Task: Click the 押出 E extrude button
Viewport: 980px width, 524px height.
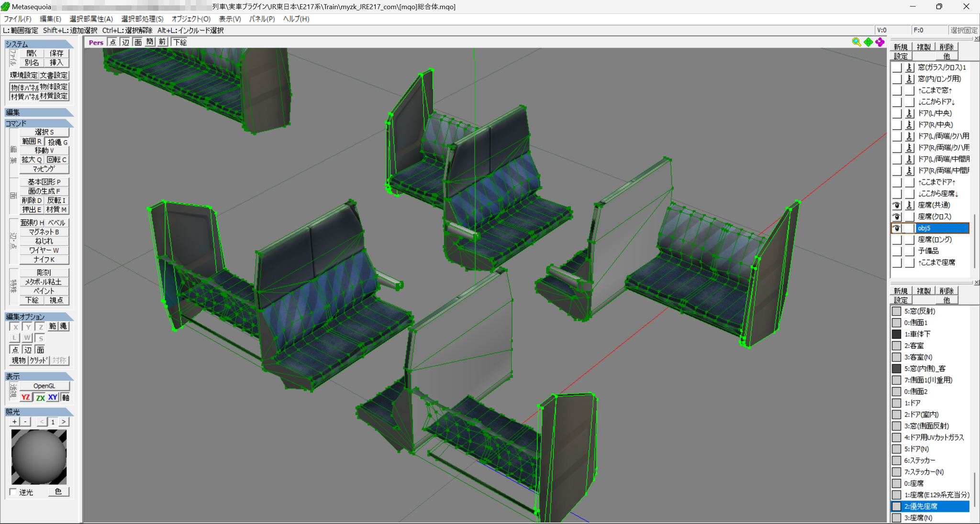Action: 32,209
